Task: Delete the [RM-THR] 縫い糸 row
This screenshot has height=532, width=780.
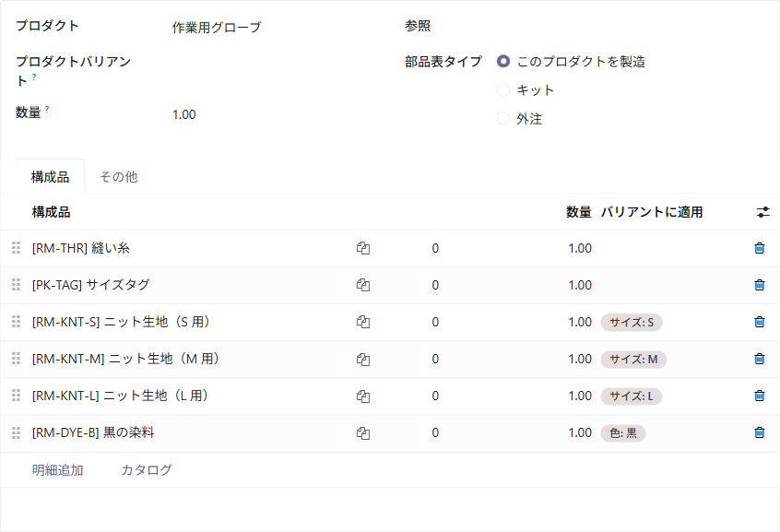Action: pos(759,248)
